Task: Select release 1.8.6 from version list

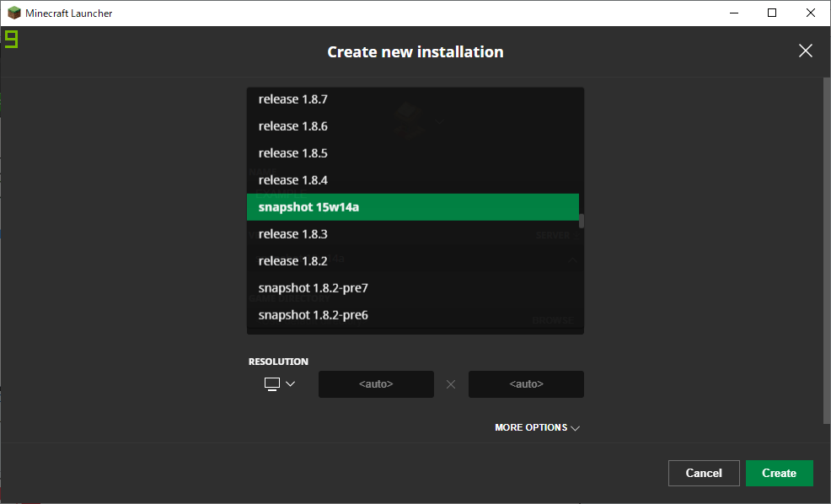Action: pyautogui.click(x=413, y=126)
